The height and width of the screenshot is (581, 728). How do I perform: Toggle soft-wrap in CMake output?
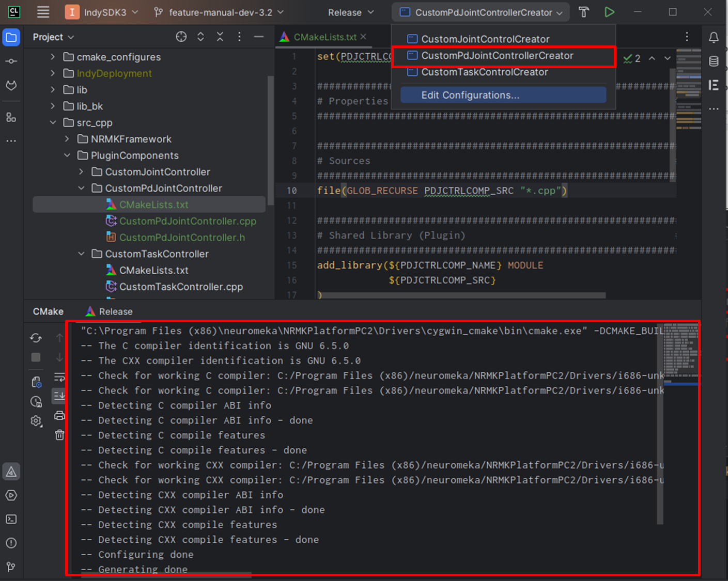click(x=59, y=376)
